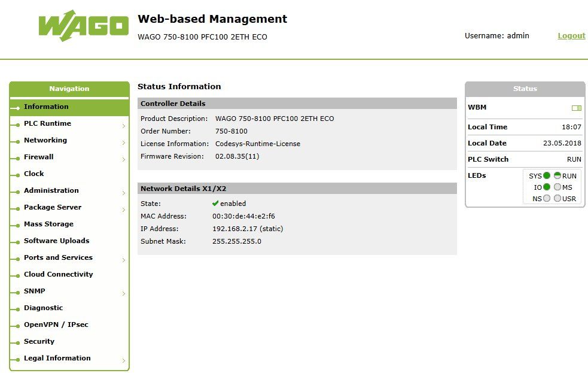Open the Clock settings page
The image size is (588, 373).
click(x=69, y=174)
